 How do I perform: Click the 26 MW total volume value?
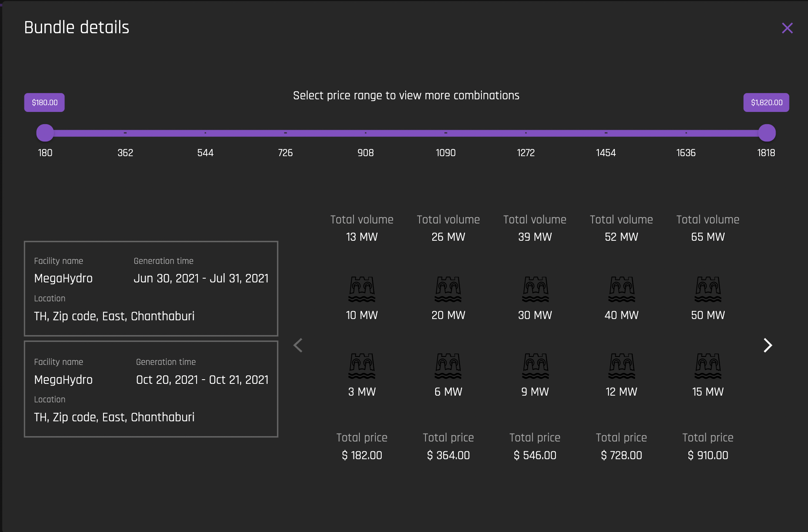(x=448, y=237)
